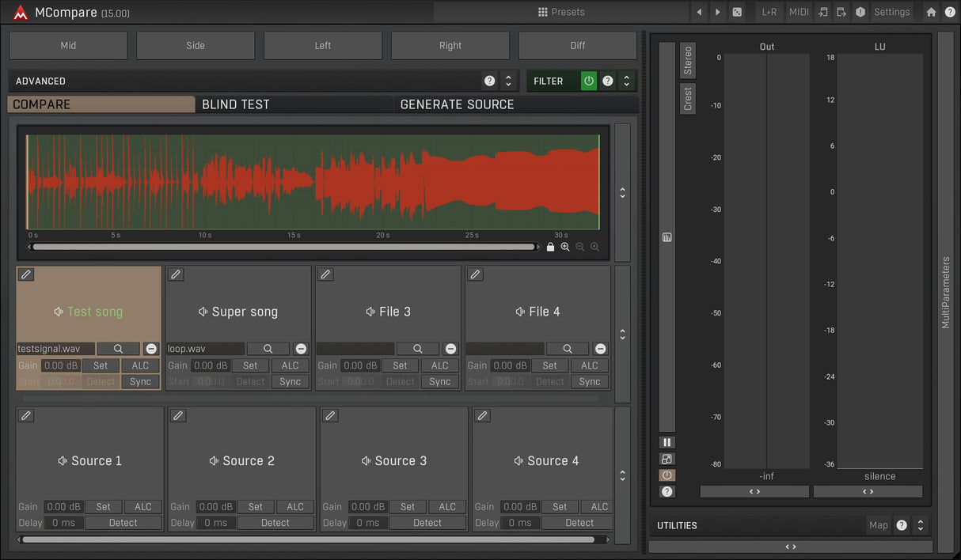The image size is (961, 560).
Task: Toggle the meter panel power button
Action: coord(667,475)
